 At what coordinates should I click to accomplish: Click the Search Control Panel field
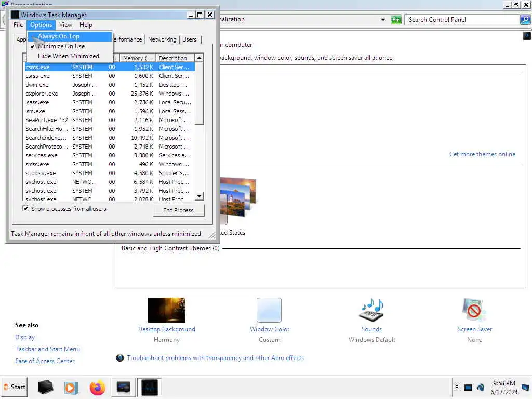tap(462, 20)
